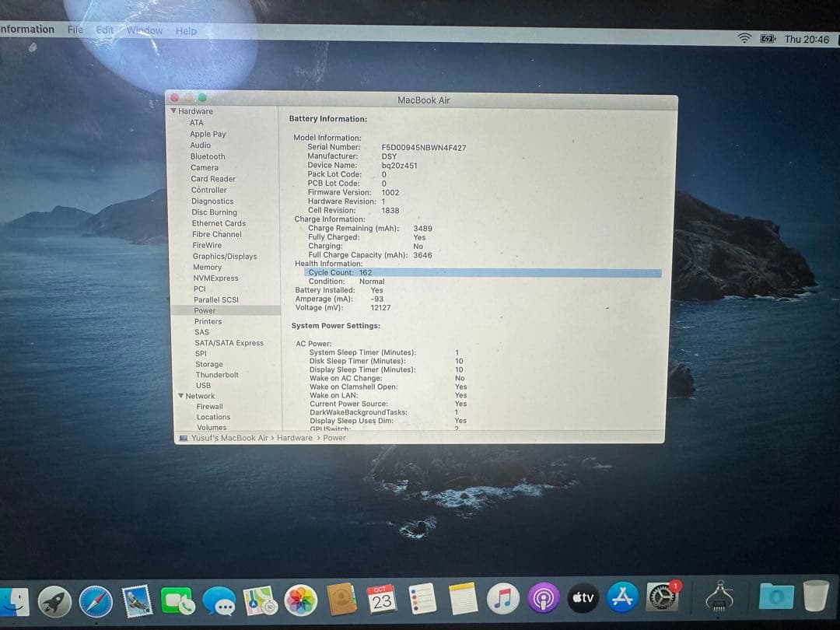Viewport: 840px width, 630px height.
Task: Select Graphics/Displays in the sidebar
Action: point(223,256)
